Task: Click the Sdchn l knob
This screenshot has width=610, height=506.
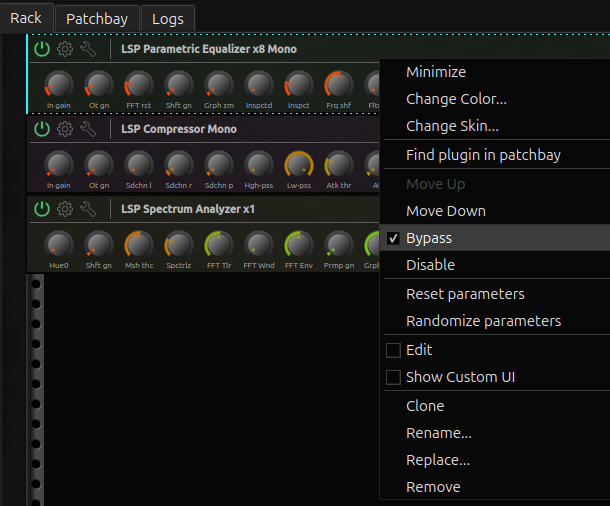Action: pos(139,165)
